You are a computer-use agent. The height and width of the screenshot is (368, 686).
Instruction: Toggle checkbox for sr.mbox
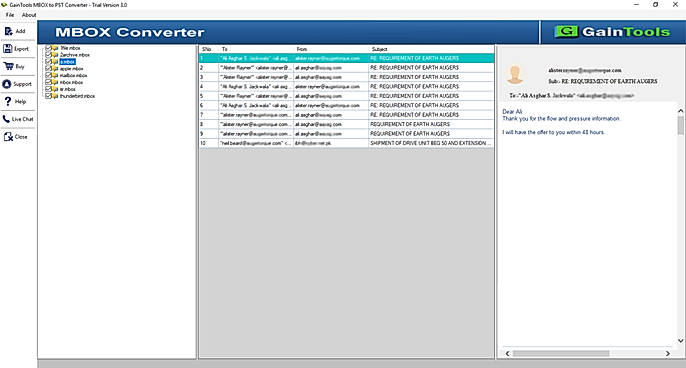(49, 89)
